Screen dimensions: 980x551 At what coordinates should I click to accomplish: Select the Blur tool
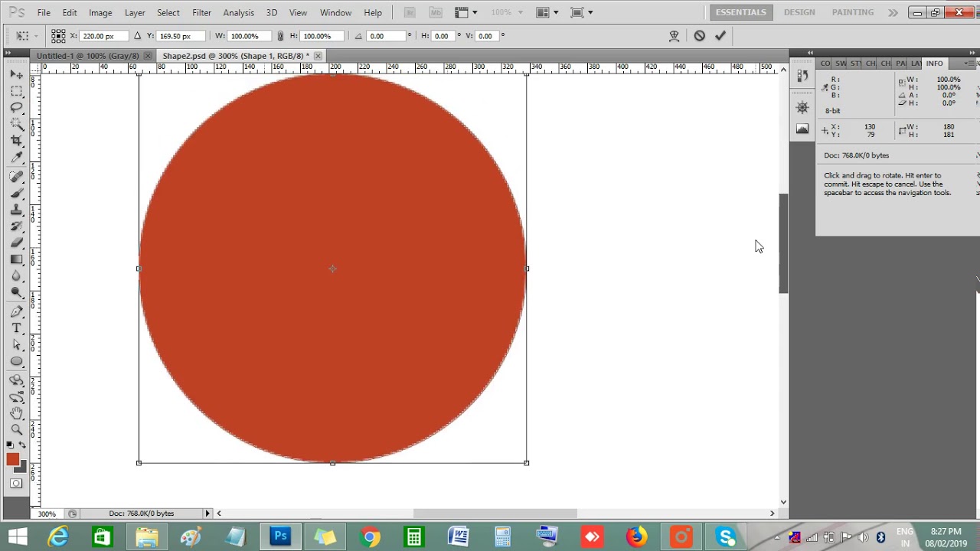[16, 276]
